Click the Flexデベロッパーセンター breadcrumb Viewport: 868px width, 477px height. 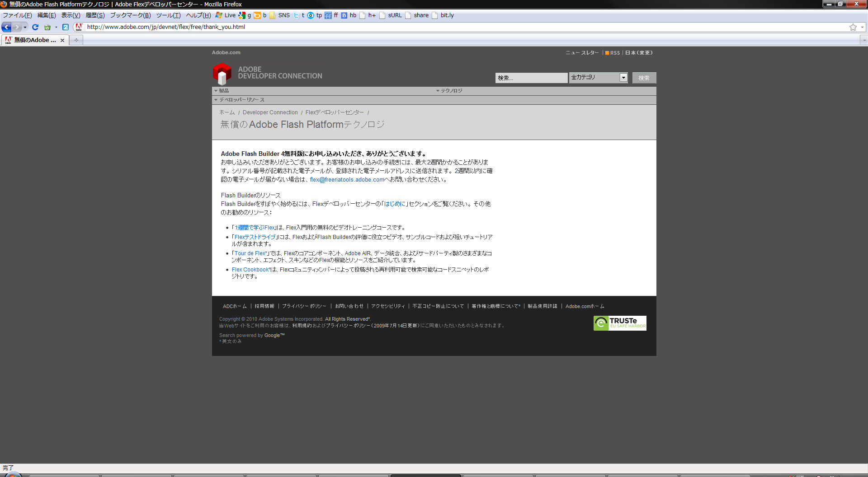[335, 112]
